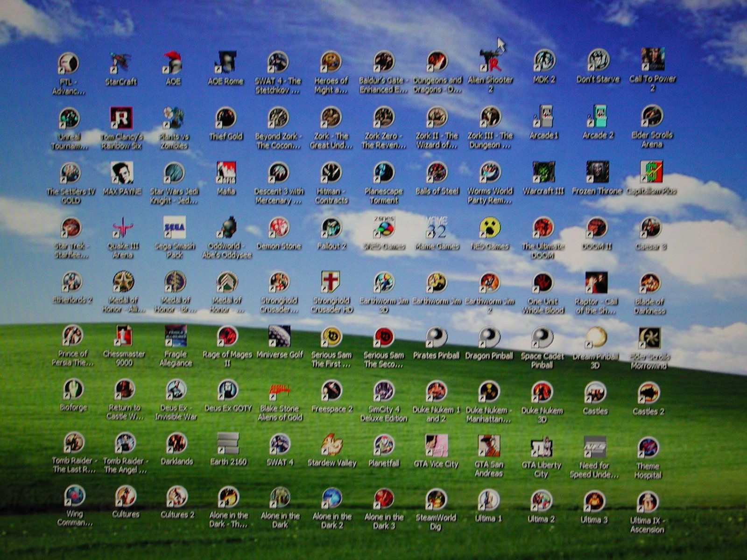Click the Hitman - Contracts icon
The width and height of the screenshot is (747, 560).
pyautogui.click(x=331, y=173)
